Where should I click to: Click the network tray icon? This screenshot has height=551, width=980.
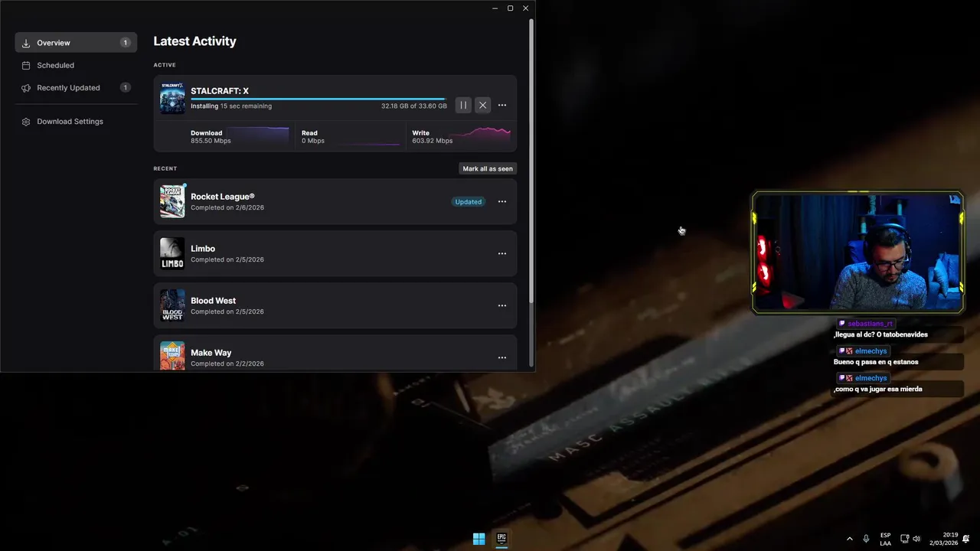click(905, 539)
